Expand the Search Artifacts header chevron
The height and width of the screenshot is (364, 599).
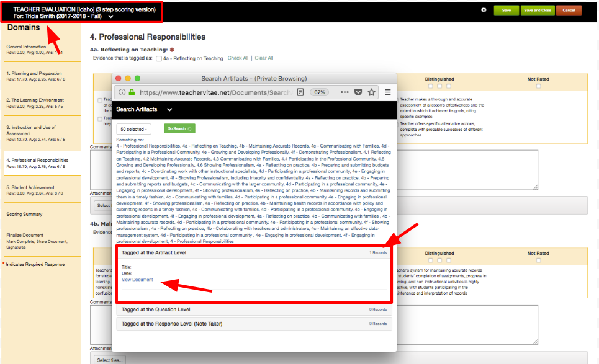pyautogui.click(x=169, y=110)
